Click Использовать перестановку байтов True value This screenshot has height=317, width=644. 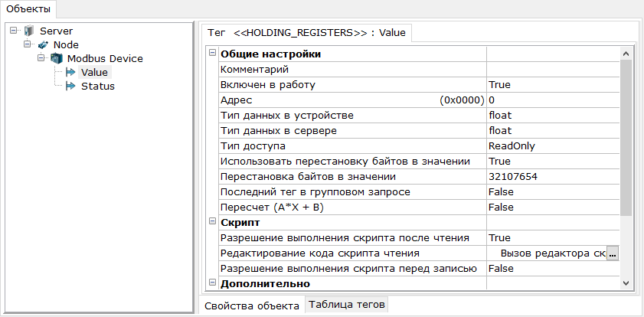(553, 162)
